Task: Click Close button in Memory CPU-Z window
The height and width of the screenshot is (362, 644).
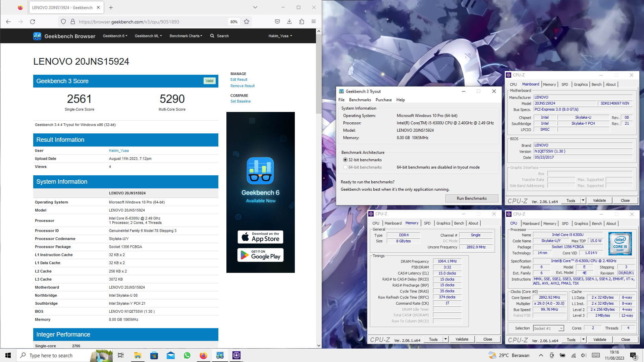Action: (488, 339)
